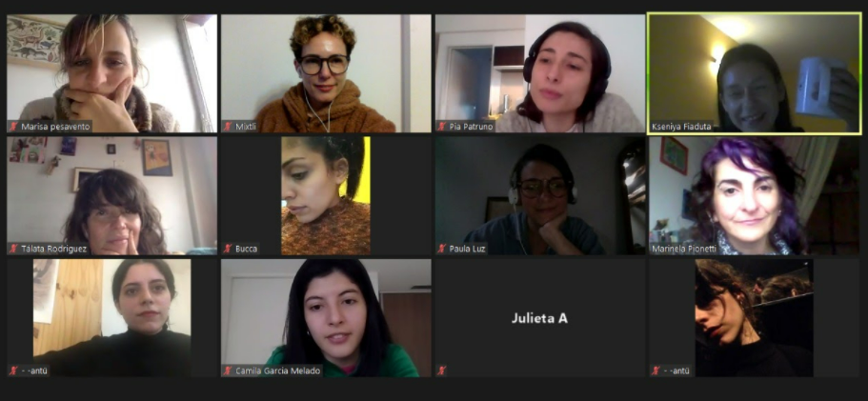Click Bucca's video with yellow background
The height and width of the screenshot is (401, 868).
(326, 196)
